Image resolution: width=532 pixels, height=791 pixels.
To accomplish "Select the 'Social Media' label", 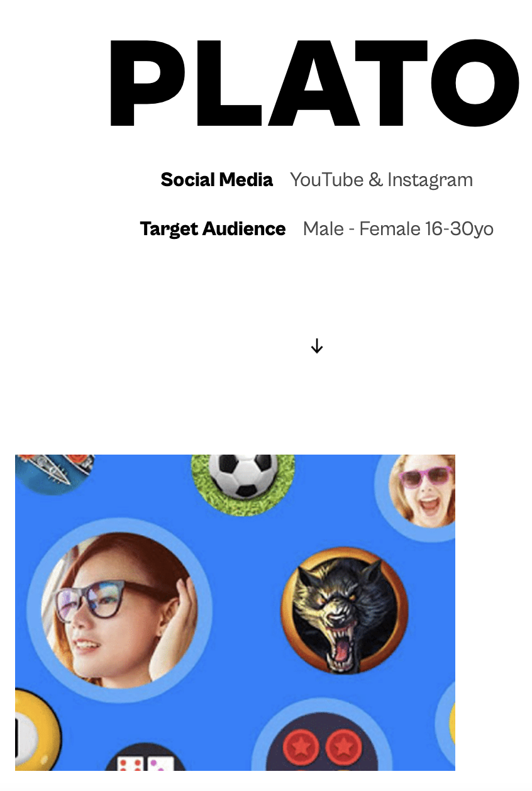I will coord(217,180).
